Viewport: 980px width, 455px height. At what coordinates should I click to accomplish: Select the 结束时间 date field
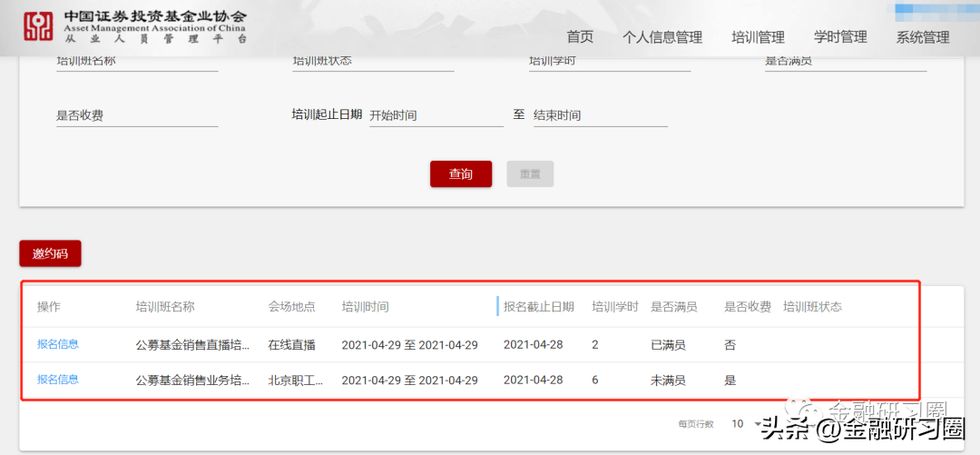(601, 115)
